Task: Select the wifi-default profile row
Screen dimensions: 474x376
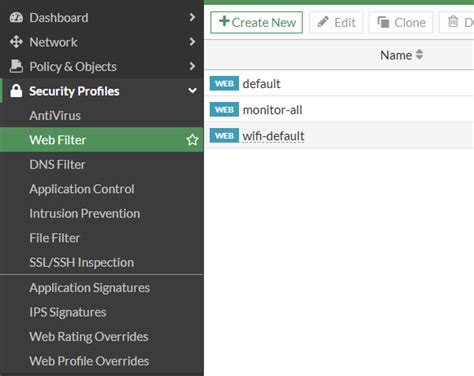Action: coord(339,136)
